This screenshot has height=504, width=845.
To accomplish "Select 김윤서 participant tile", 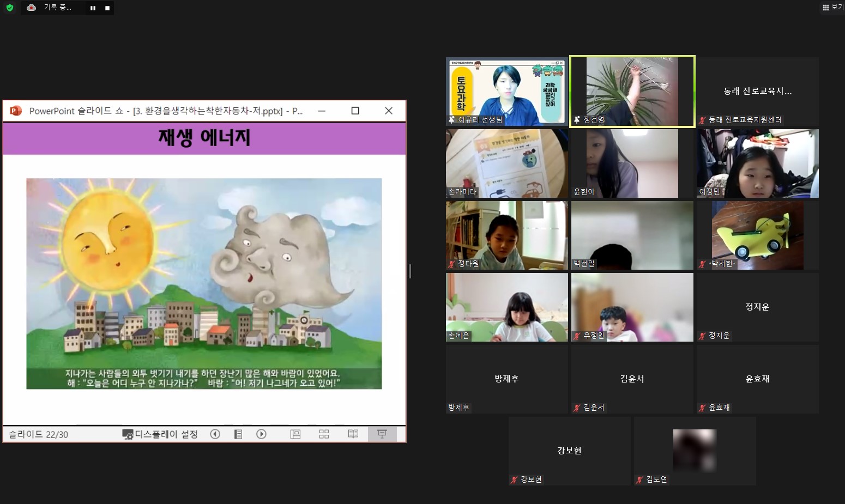I will coord(632,379).
